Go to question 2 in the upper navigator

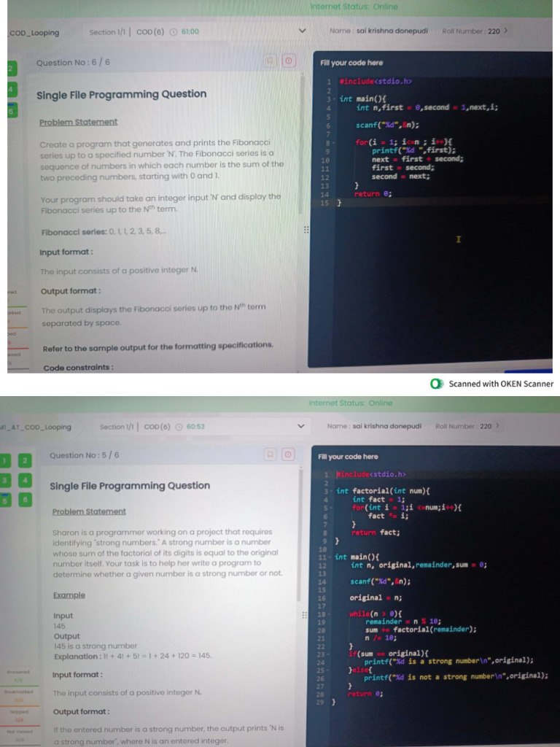click(x=12, y=68)
